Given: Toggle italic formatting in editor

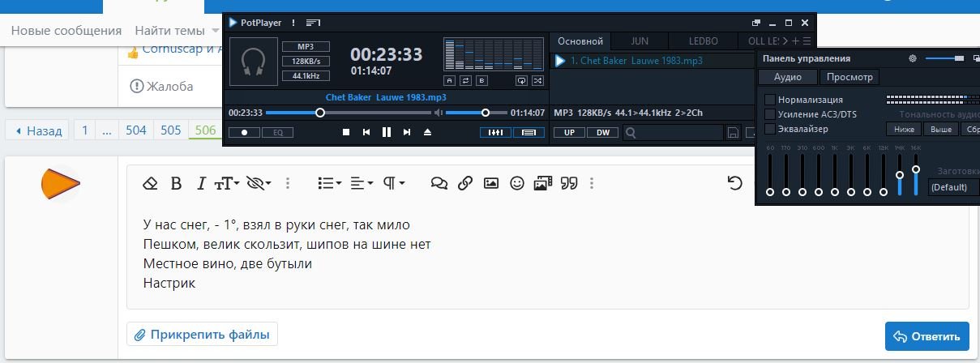Looking at the screenshot, I should coord(201,184).
